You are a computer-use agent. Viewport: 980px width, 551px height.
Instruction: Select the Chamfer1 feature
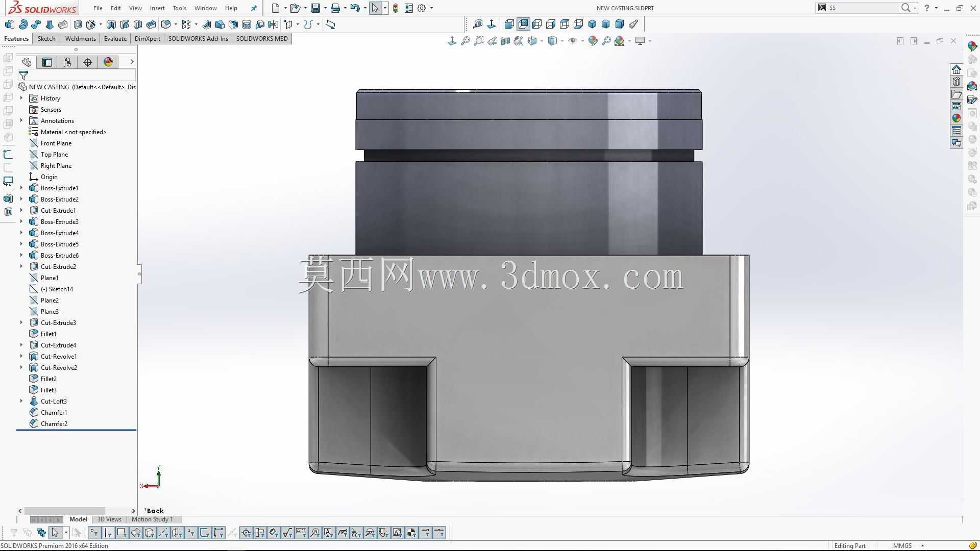click(54, 413)
